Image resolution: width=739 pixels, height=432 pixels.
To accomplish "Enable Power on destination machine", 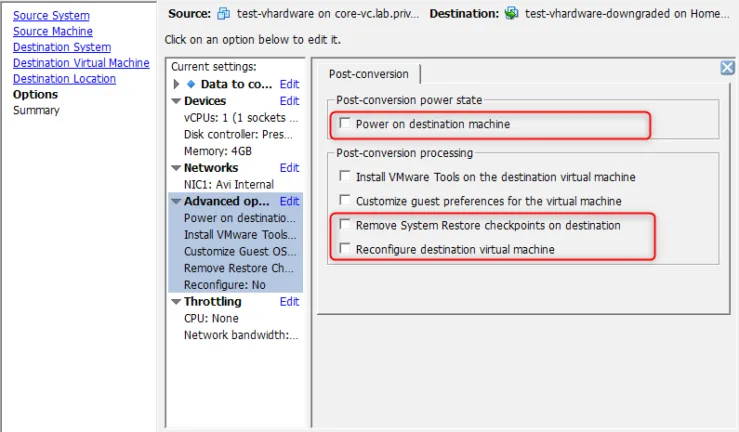I will pos(345,123).
